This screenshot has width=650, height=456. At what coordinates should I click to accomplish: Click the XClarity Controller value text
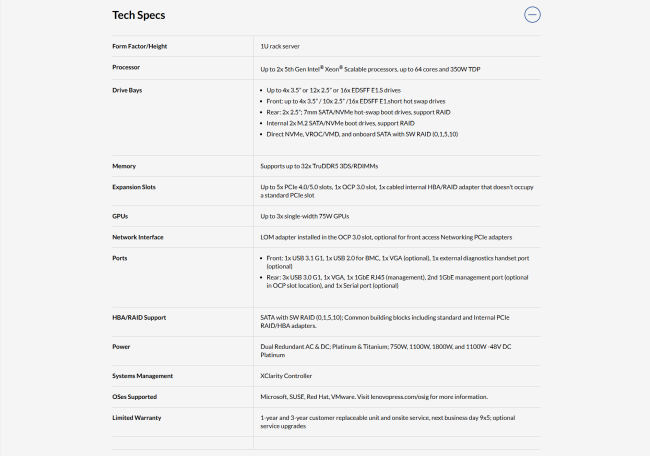[x=286, y=375]
